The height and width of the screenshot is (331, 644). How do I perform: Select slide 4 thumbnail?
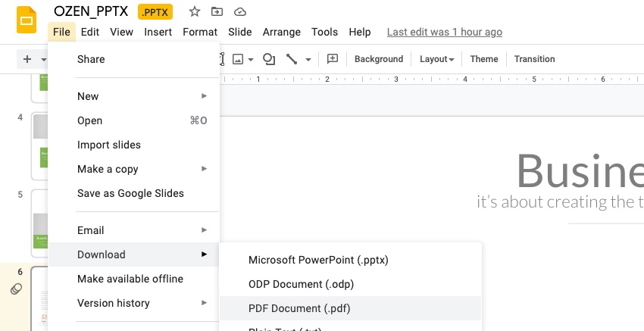39,146
